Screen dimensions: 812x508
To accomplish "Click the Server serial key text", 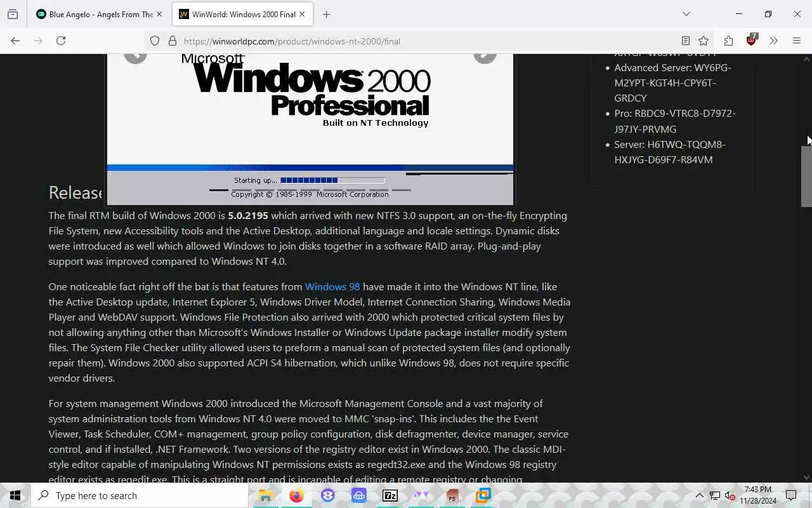I will (x=670, y=152).
